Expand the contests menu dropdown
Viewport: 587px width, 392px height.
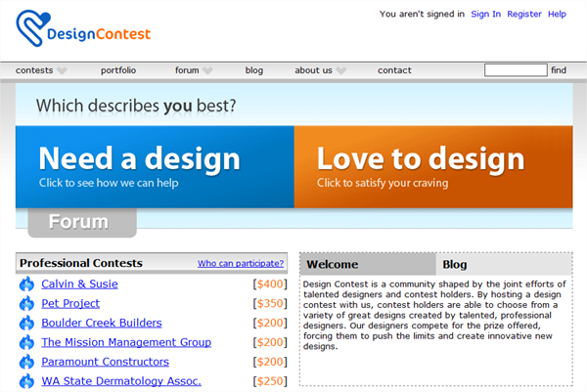point(62,70)
